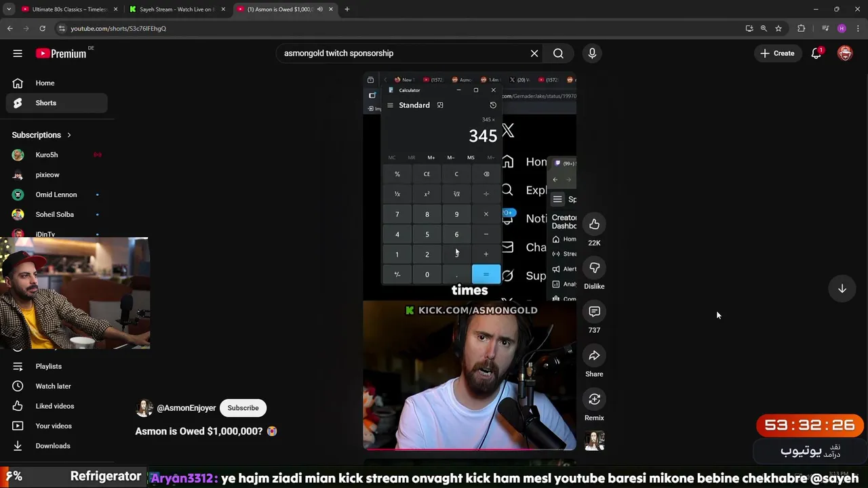Click the browser address bar URL
The image size is (868, 488).
(118, 28)
